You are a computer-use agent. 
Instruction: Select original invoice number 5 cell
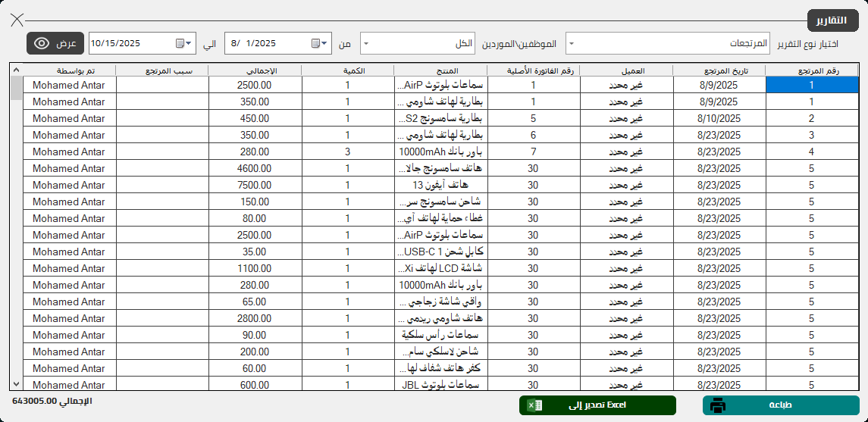[534, 117]
